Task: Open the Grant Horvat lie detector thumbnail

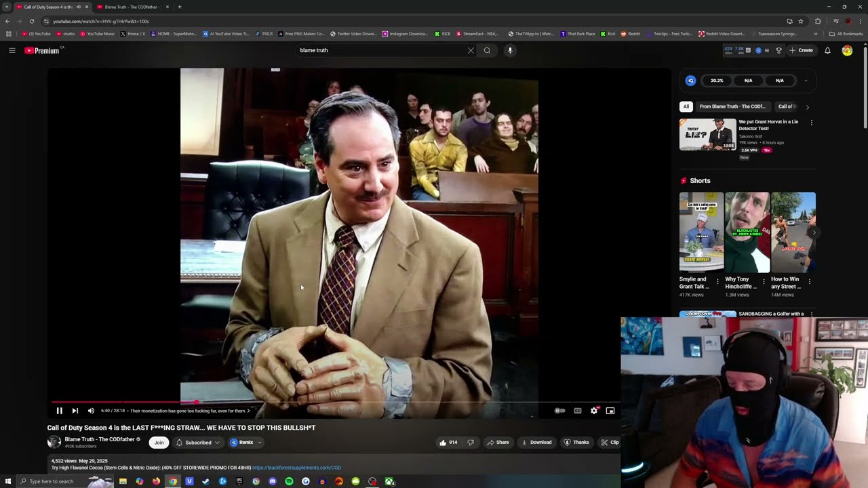Action: [x=707, y=134]
